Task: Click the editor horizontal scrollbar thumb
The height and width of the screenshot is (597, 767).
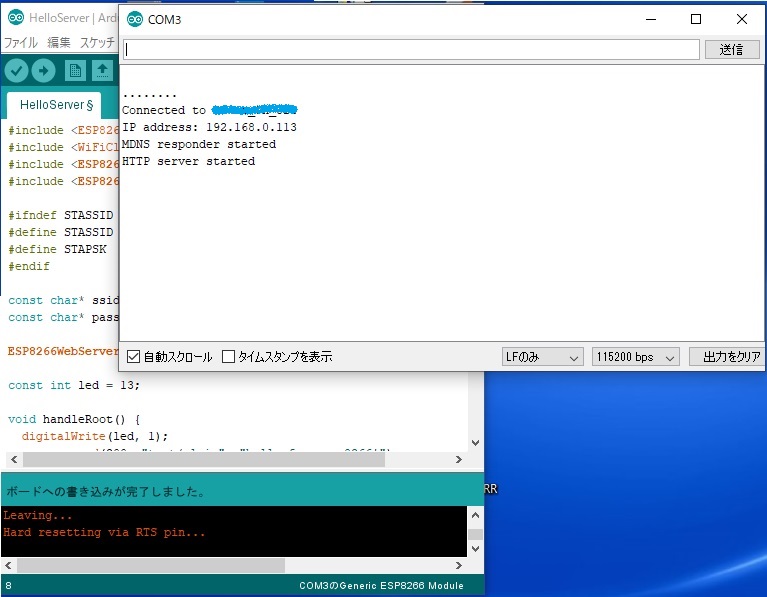Action: click(x=204, y=459)
